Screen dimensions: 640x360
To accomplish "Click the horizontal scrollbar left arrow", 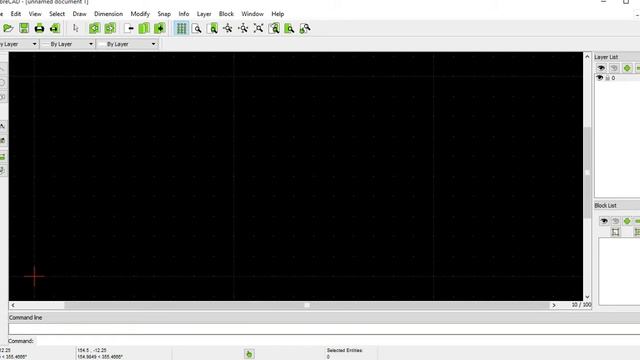I will [13, 305].
